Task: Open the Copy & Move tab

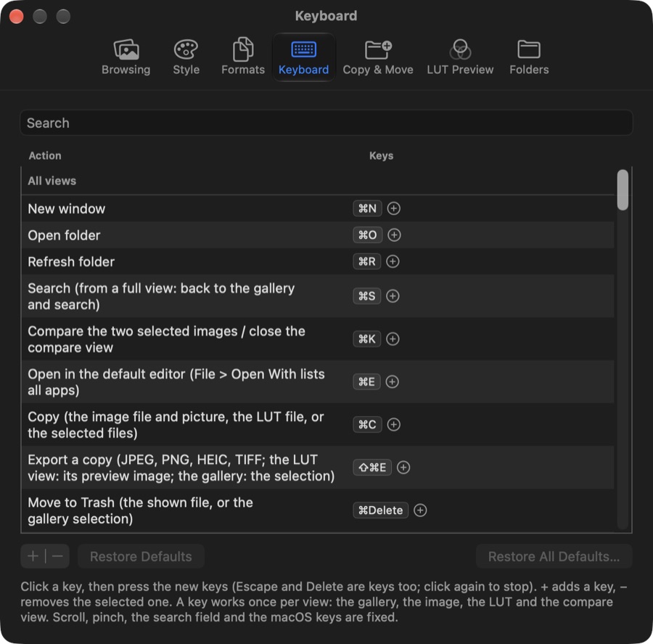Action: [x=378, y=57]
